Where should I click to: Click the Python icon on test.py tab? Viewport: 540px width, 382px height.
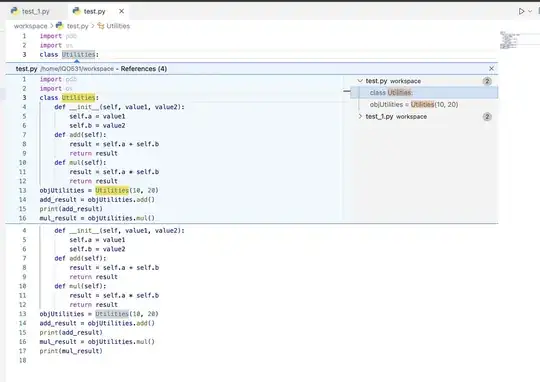[x=76, y=11]
